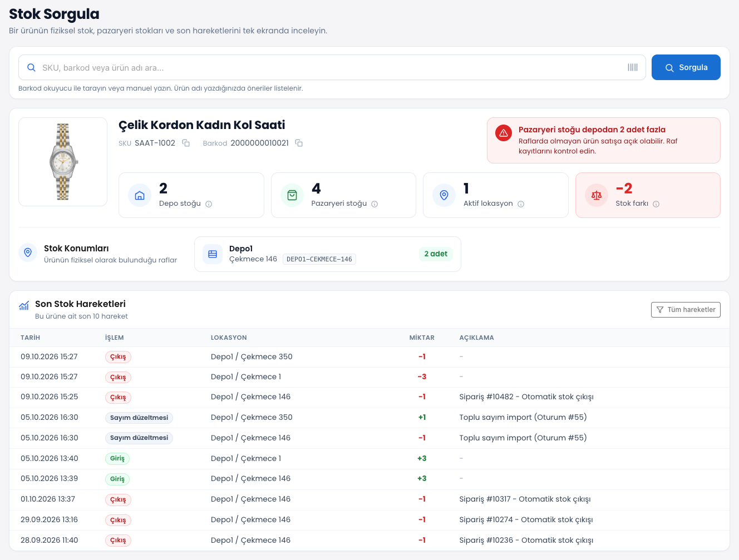Viewport: 739px width, 560px height.
Task: Click the product title Çelik Kordon Kadın Kol Saati
Action: point(202,125)
